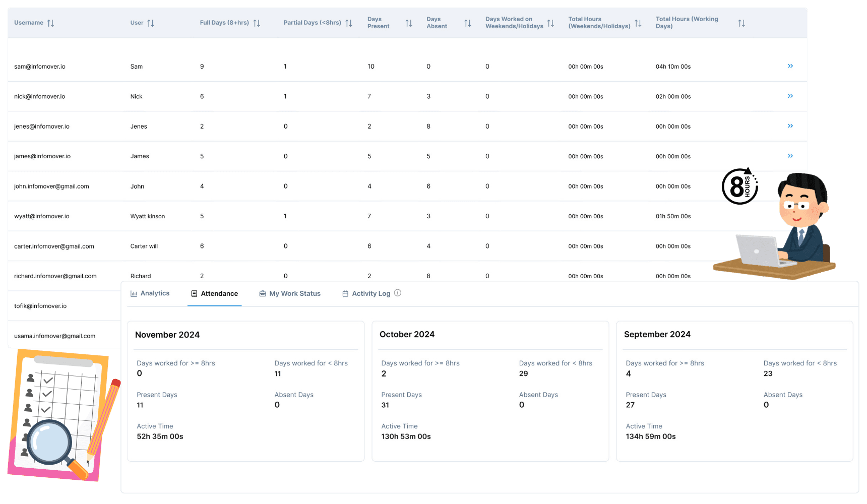This screenshot has height=504, width=867.
Task: Click the My Work Status briefcase icon
Action: point(263,293)
